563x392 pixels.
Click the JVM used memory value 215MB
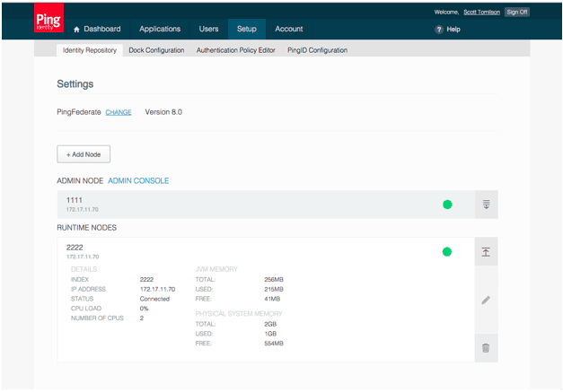274,289
